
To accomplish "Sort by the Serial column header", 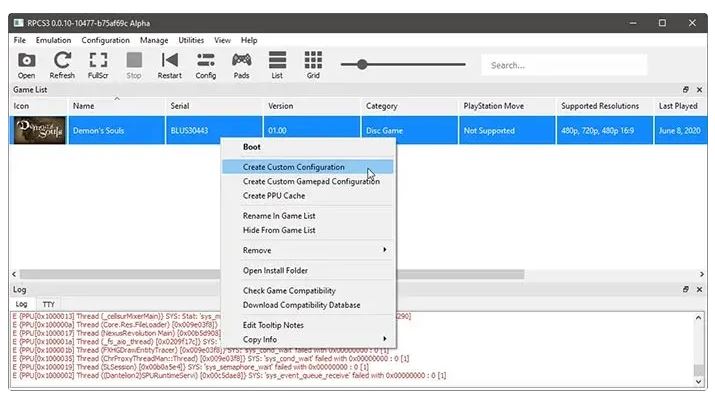I will (214, 106).
